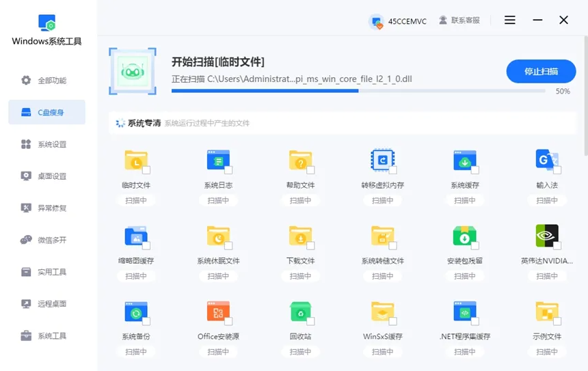The width and height of the screenshot is (588, 371).
Task: Click the 示例文件 folder icon
Action: pyautogui.click(x=547, y=312)
